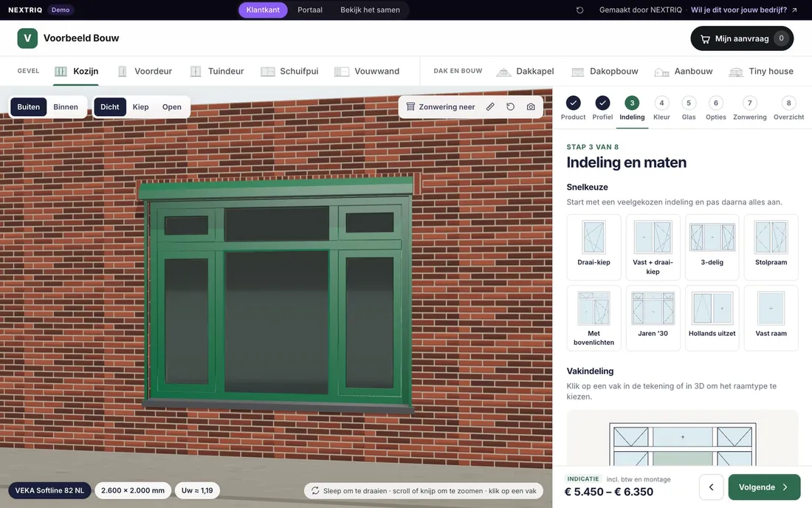Take a snapshot with camera icon
This screenshot has height=508, width=812.
click(x=531, y=107)
